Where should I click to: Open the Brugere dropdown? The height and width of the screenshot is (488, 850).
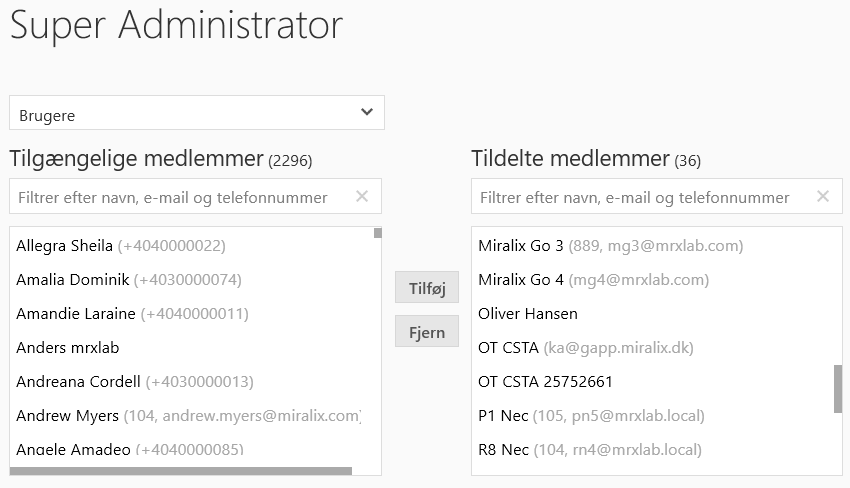(x=197, y=113)
